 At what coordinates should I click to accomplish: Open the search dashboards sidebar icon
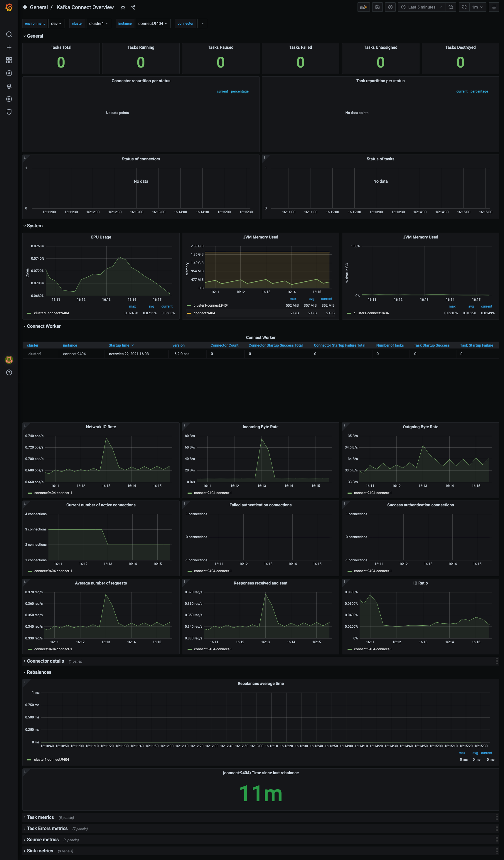tap(9, 34)
